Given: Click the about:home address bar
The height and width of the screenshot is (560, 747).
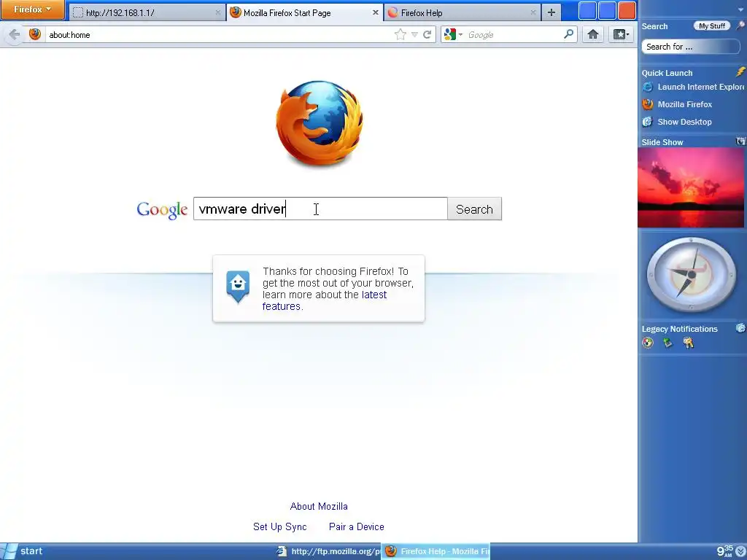Looking at the screenshot, I should (x=219, y=35).
